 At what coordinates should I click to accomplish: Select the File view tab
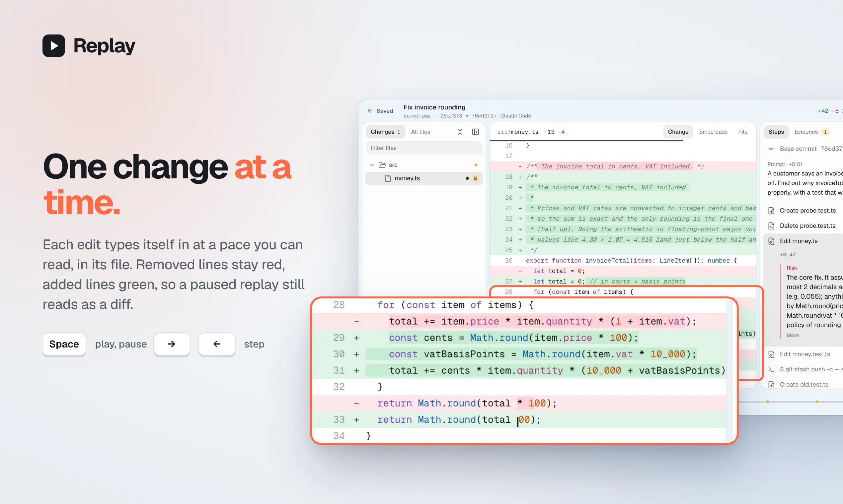(743, 132)
